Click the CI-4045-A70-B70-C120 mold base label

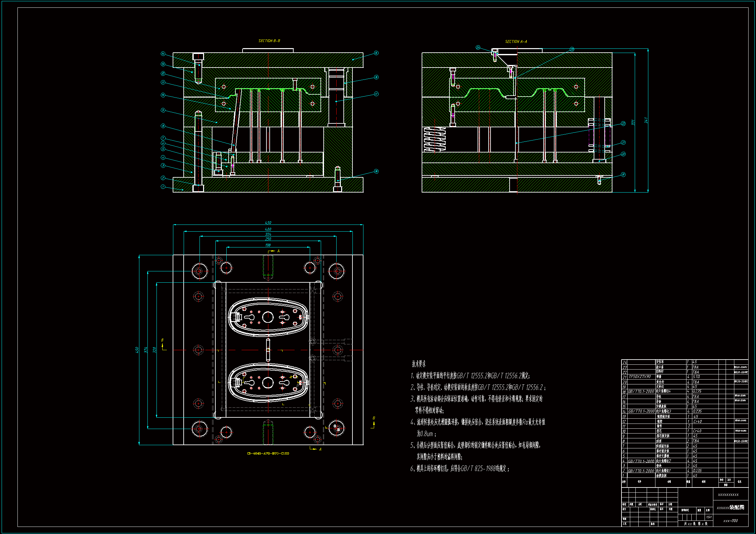click(x=268, y=453)
